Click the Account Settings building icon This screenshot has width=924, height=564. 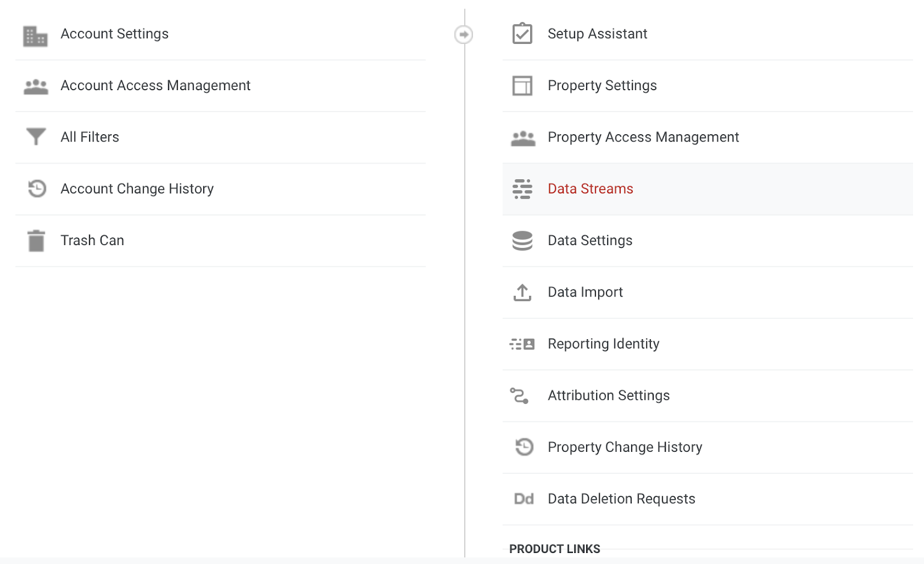tap(35, 36)
